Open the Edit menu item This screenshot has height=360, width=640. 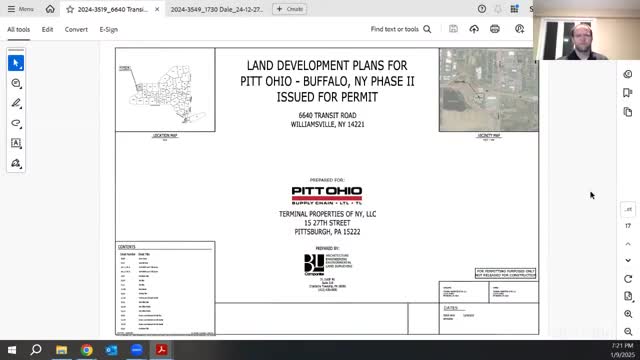coord(47,29)
